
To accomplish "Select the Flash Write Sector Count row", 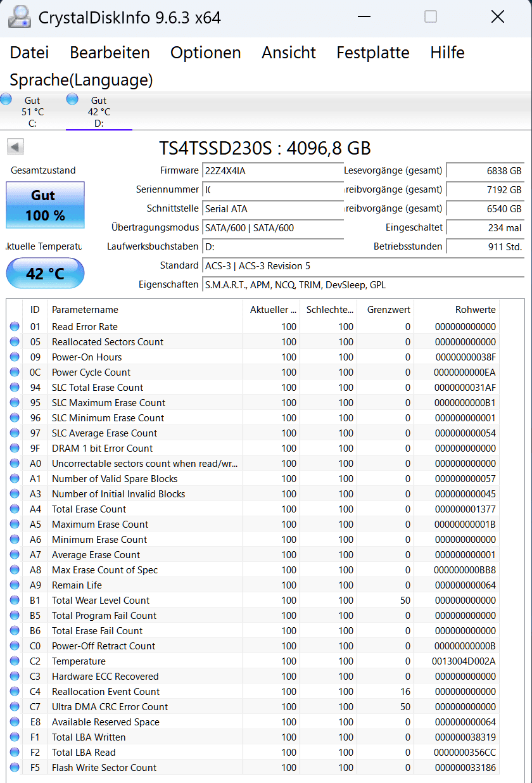I will pyautogui.click(x=253, y=768).
